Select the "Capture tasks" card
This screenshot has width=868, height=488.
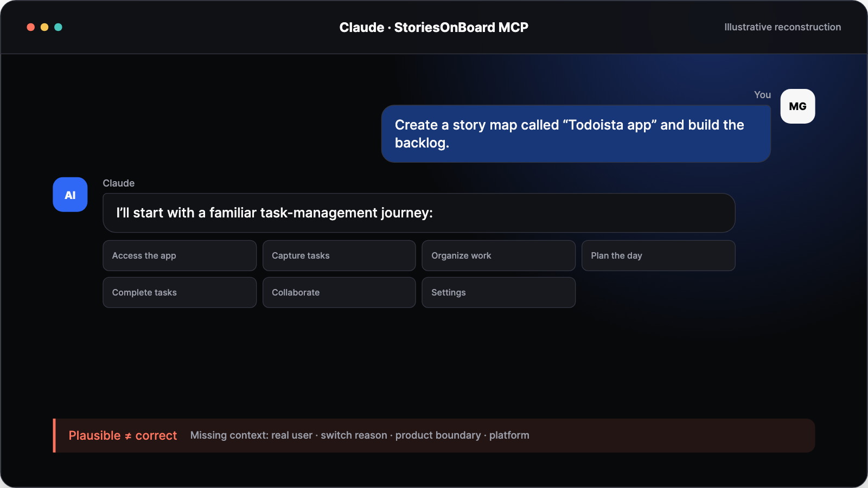[339, 255]
